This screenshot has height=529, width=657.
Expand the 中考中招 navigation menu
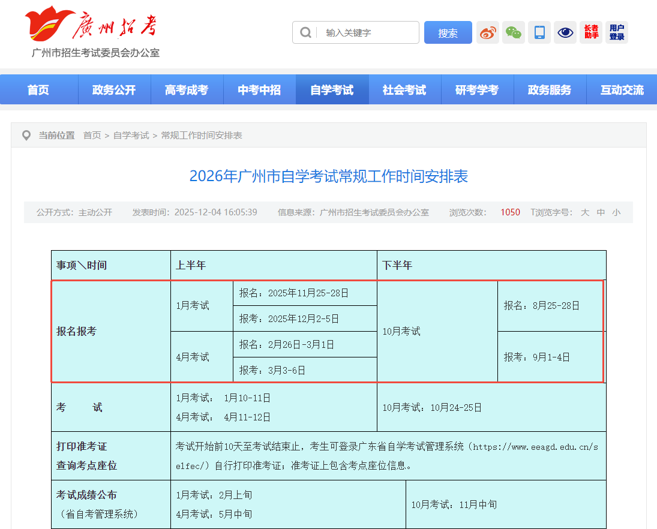click(x=259, y=90)
